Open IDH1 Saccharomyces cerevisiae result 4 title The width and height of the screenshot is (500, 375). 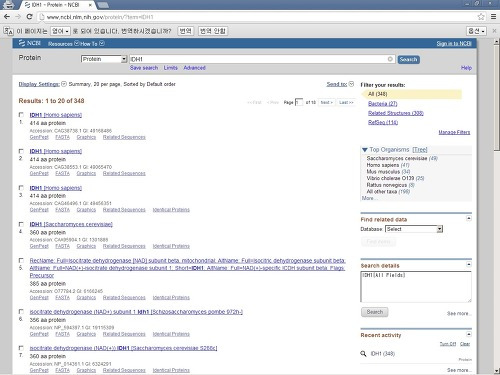[x=71, y=224]
